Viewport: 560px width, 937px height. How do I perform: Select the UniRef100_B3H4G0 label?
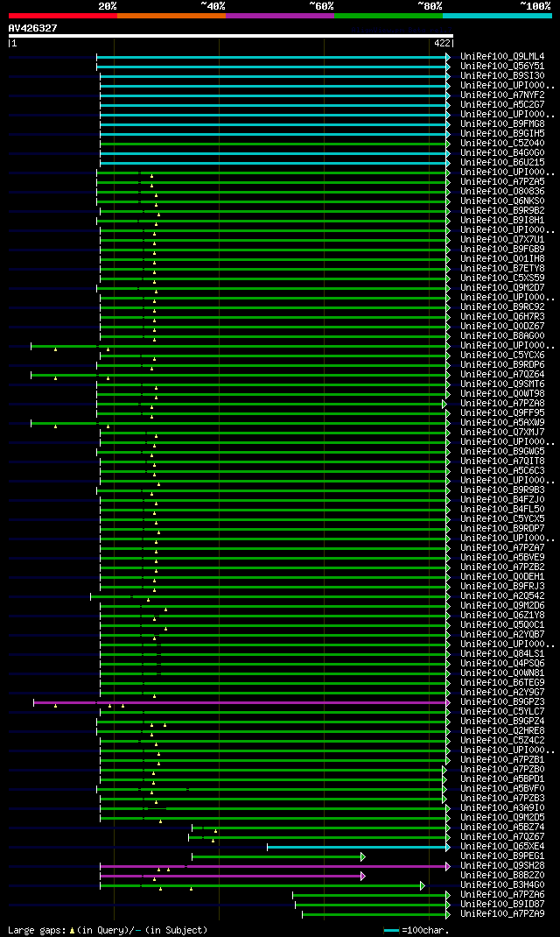pyautogui.click(x=502, y=885)
